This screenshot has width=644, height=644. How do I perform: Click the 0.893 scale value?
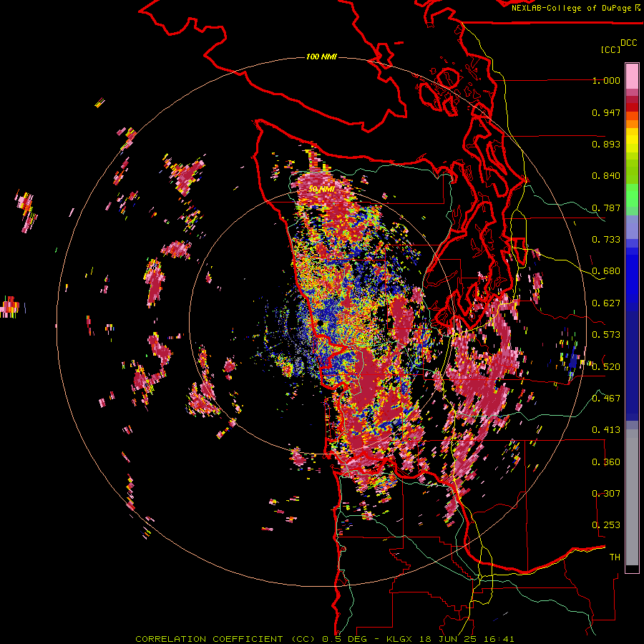point(606,144)
